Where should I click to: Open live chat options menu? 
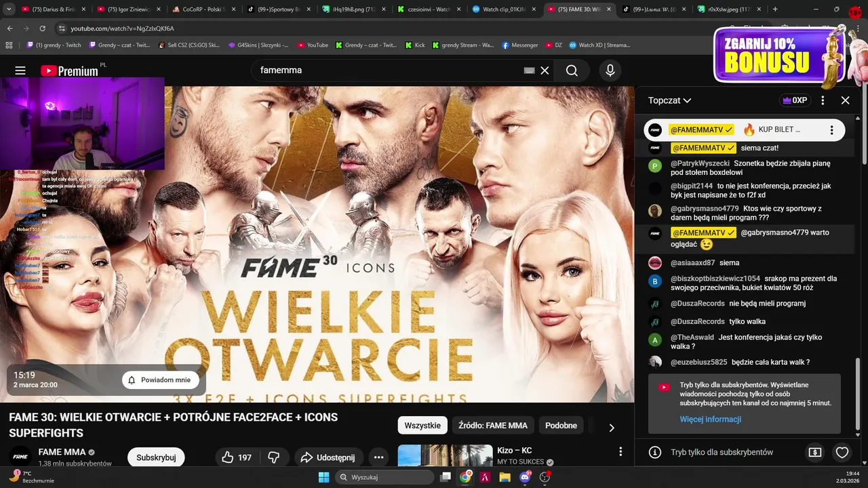[x=823, y=100]
